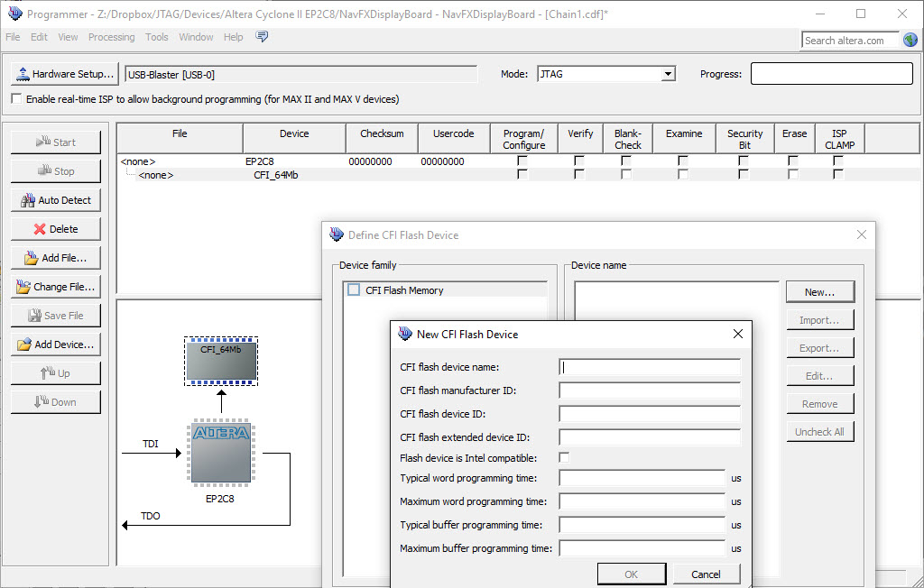Click the Maximum buffer programming time field
Image resolution: width=924 pixels, height=588 pixels.
click(642, 548)
